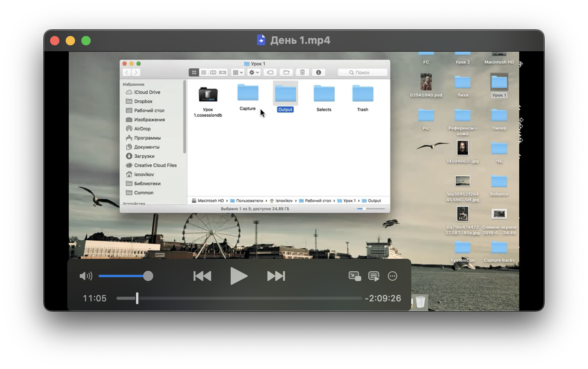This screenshot has height=369, width=588.
Task: Click the timeline playhead marker
Action: coord(137,298)
